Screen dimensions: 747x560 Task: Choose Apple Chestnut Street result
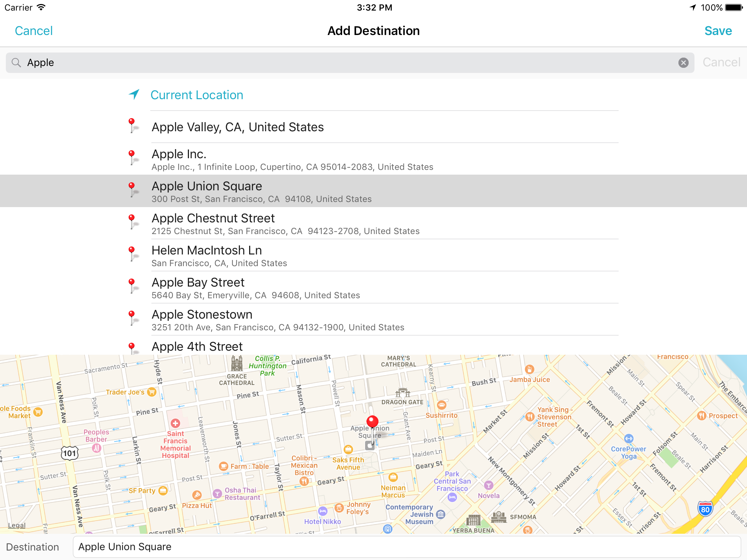point(373,223)
